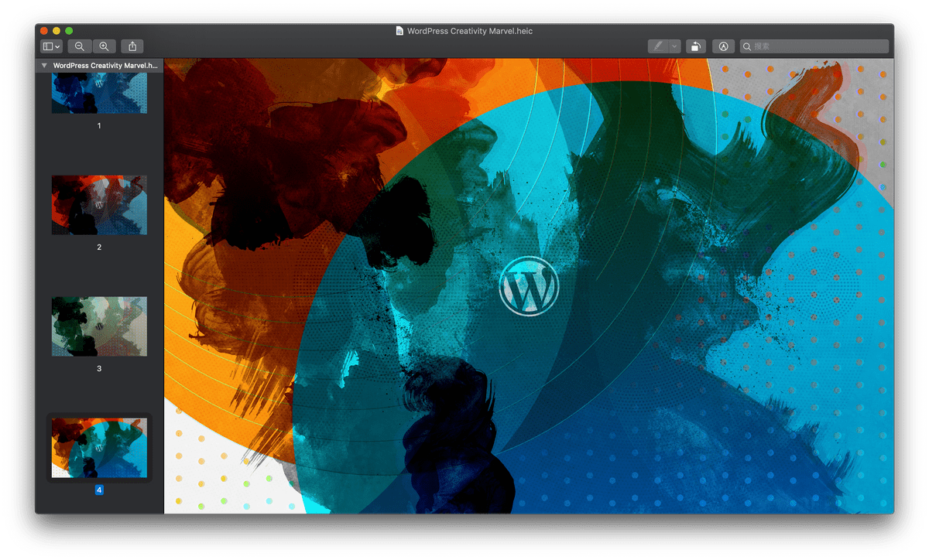Zoom in on the image

click(x=104, y=46)
